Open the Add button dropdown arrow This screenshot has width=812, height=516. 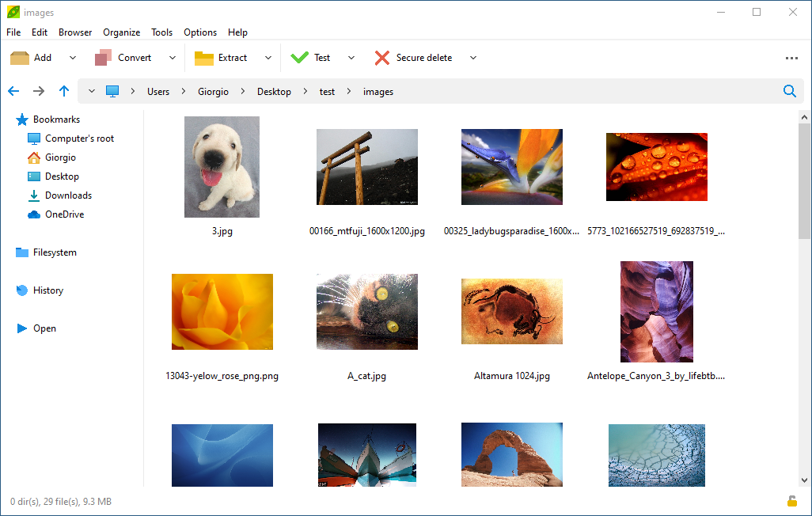coord(72,57)
